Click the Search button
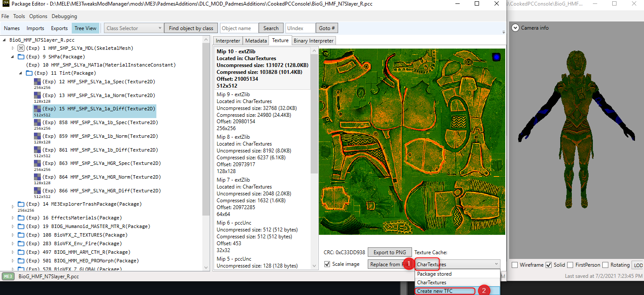This screenshot has height=295, width=644. (271, 28)
